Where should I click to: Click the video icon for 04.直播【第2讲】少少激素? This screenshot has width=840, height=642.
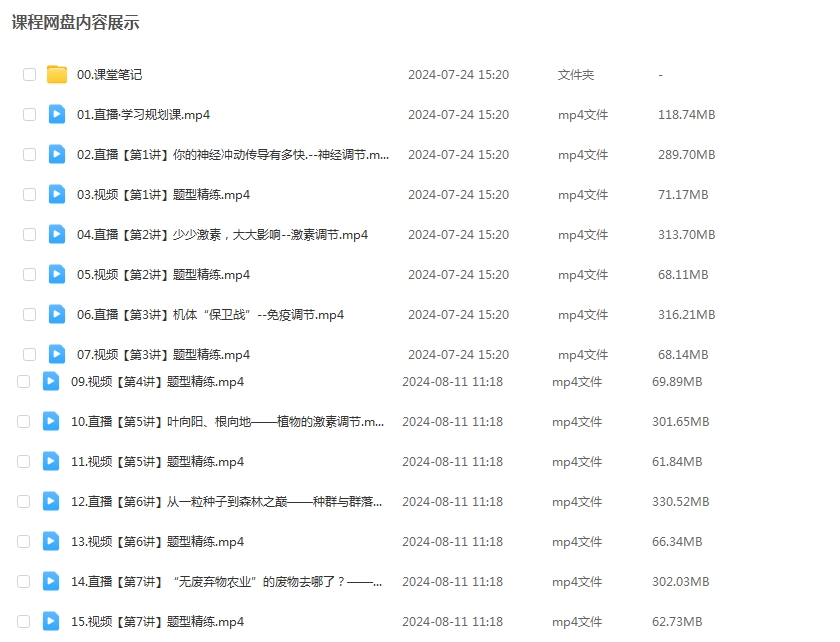[x=57, y=235]
